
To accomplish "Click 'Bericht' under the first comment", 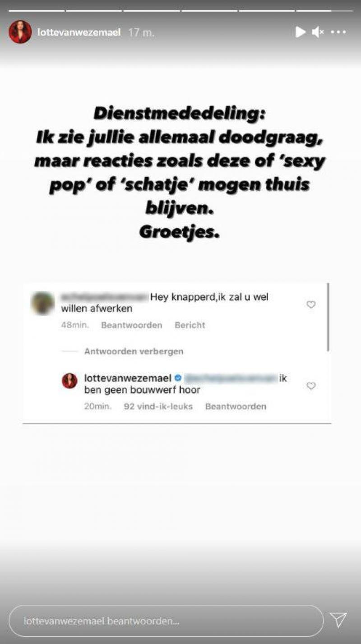I will coord(190,325).
